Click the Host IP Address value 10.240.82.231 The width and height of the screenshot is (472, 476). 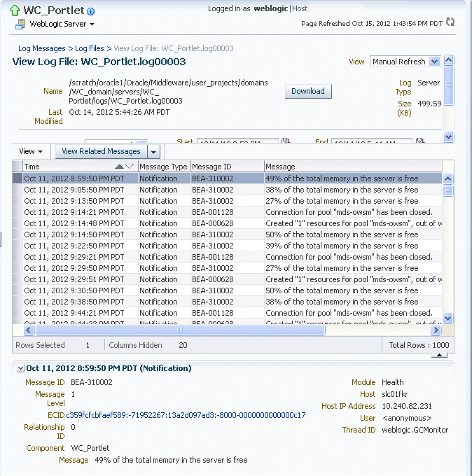click(407, 406)
